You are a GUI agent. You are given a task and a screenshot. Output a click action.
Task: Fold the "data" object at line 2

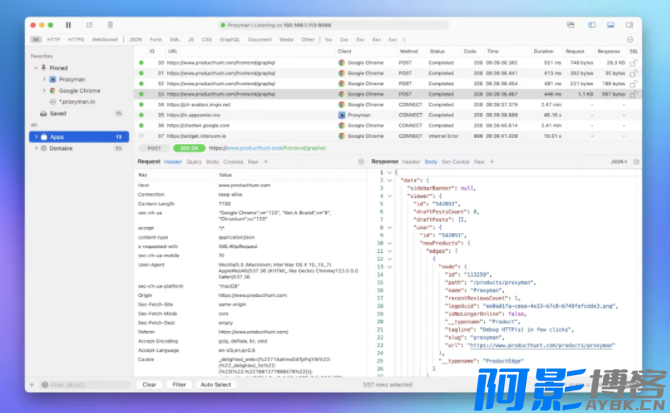pos(390,181)
